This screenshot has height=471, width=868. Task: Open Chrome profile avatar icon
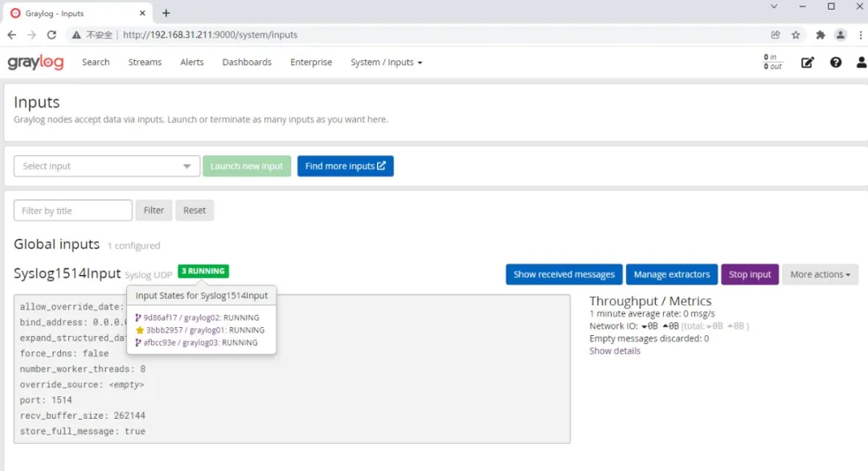coord(841,35)
